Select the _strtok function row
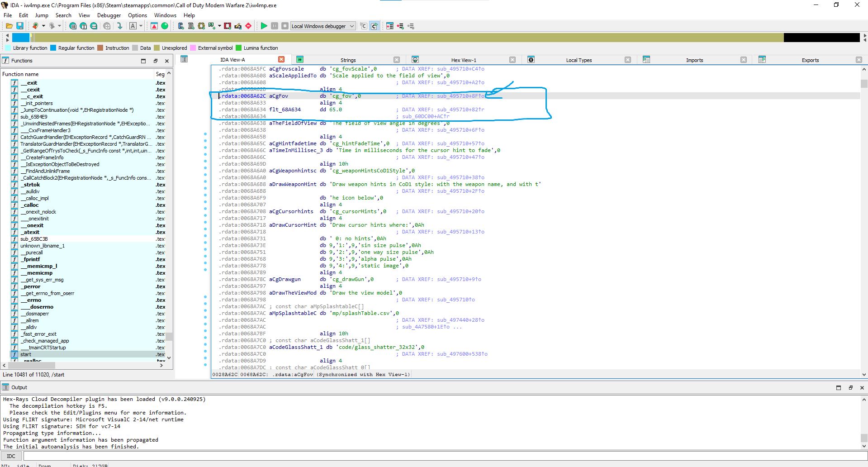The width and height of the screenshot is (868, 467). pyautogui.click(x=87, y=185)
